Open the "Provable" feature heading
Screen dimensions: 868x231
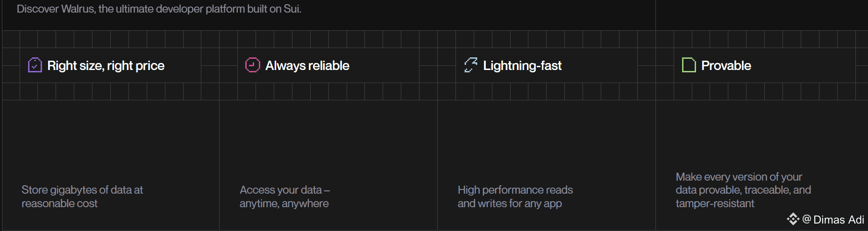click(x=726, y=66)
